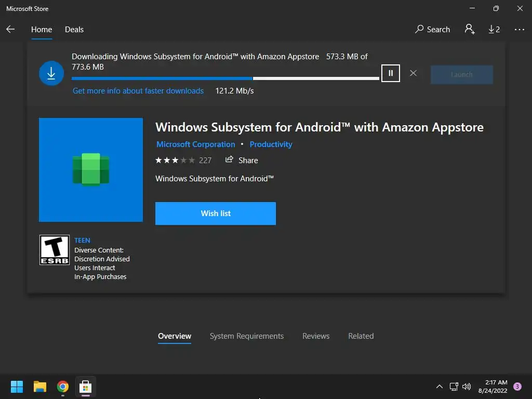Click the app's large blue tile image

[90, 170]
